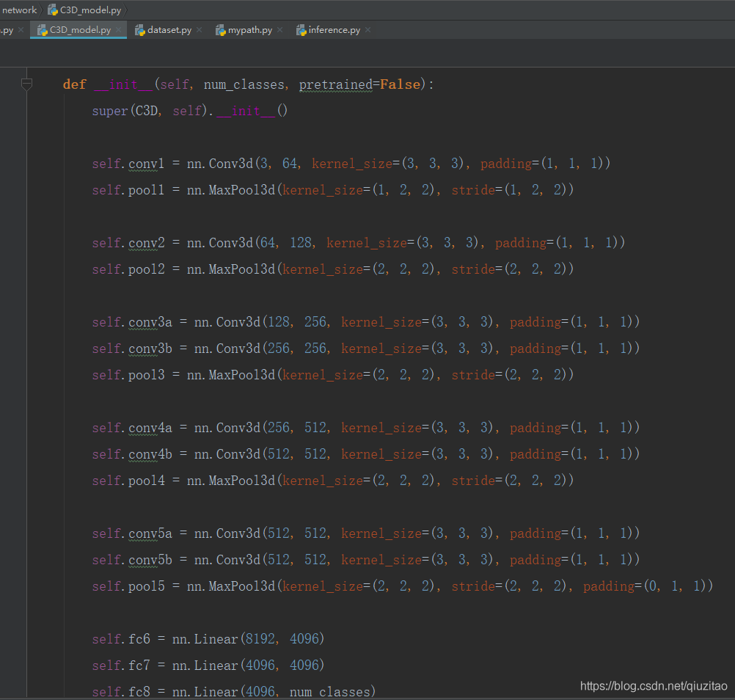Close the dataset.py tab
The height and width of the screenshot is (700, 735).
pyautogui.click(x=200, y=30)
